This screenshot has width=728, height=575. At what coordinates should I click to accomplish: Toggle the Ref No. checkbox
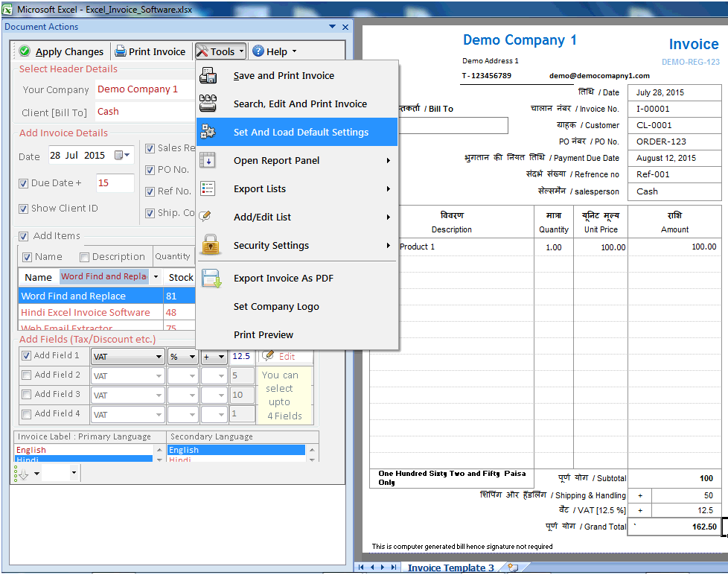coord(150,191)
